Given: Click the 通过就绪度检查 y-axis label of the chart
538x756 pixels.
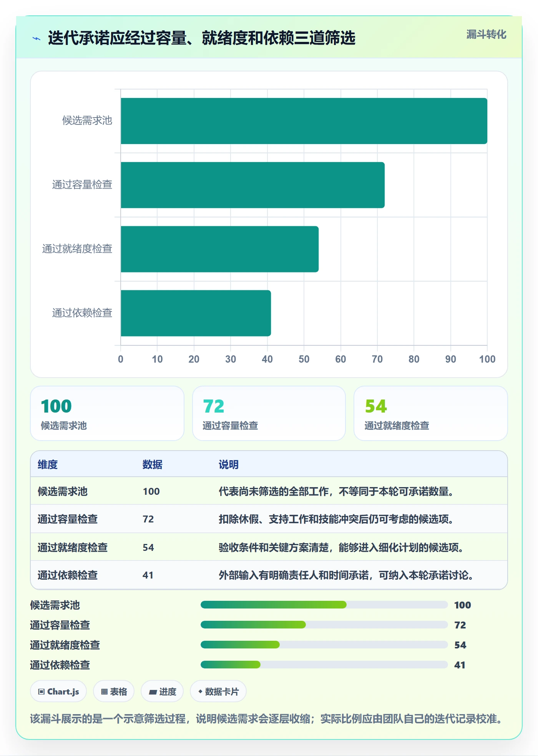Looking at the screenshot, I should pos(77,249).
